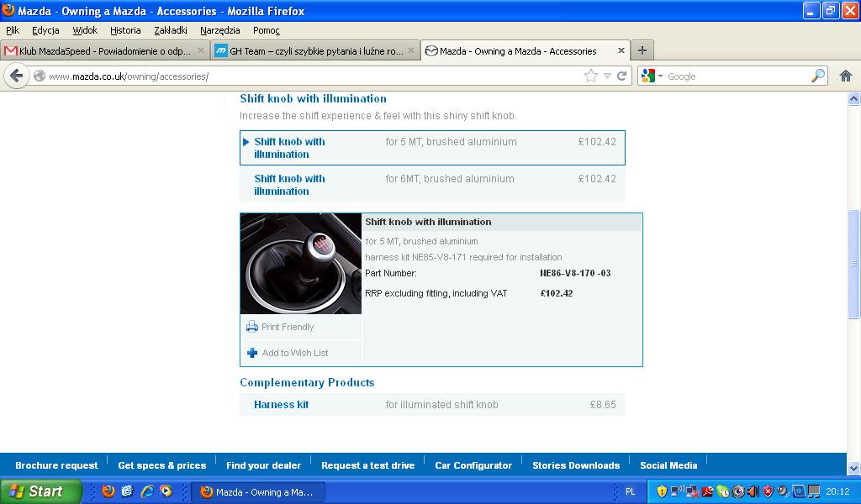Open the Harness kit product link

coord(281,404)
